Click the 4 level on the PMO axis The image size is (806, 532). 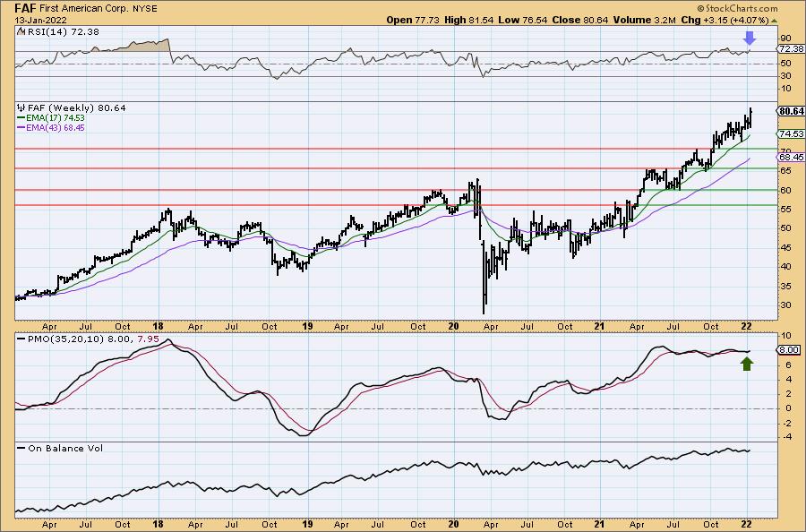coord(786,380)
